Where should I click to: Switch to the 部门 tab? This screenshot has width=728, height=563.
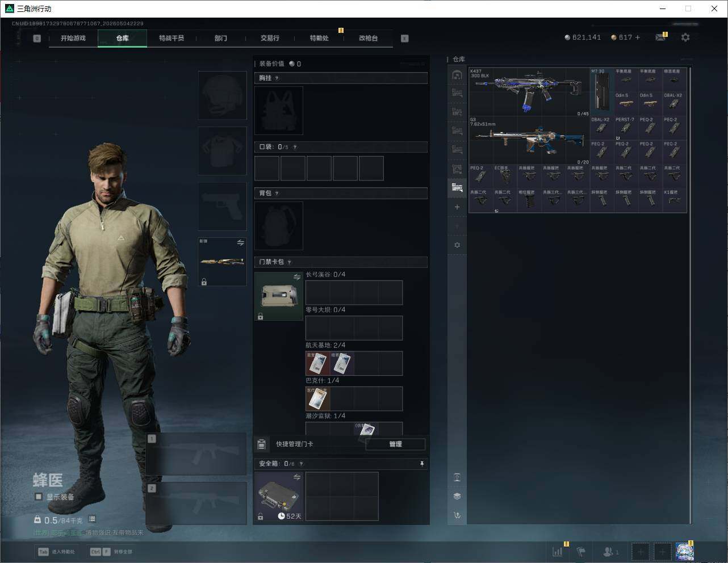tap(221, 38)
